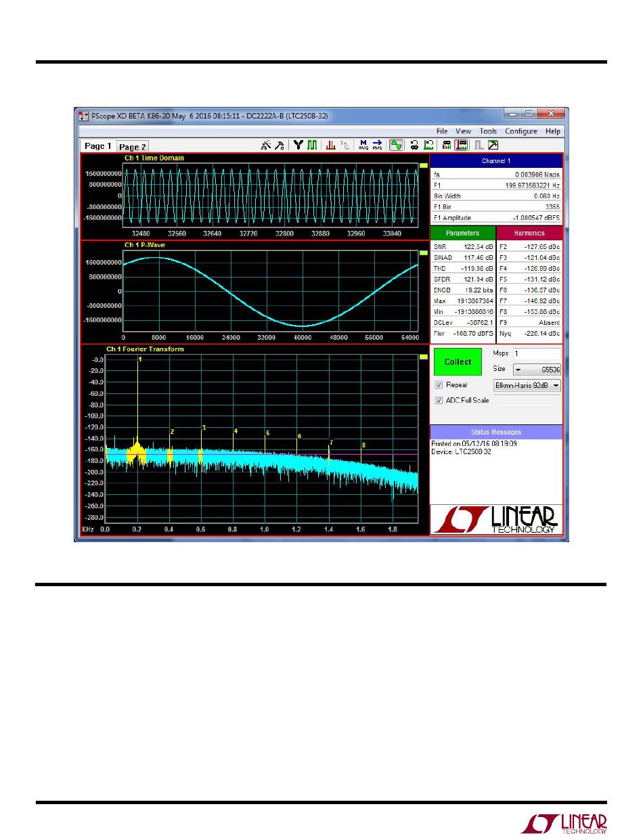Click the green indicator on Fourier Transform plot
This screenshot has height=840, width=643.
tap(424, 357)
